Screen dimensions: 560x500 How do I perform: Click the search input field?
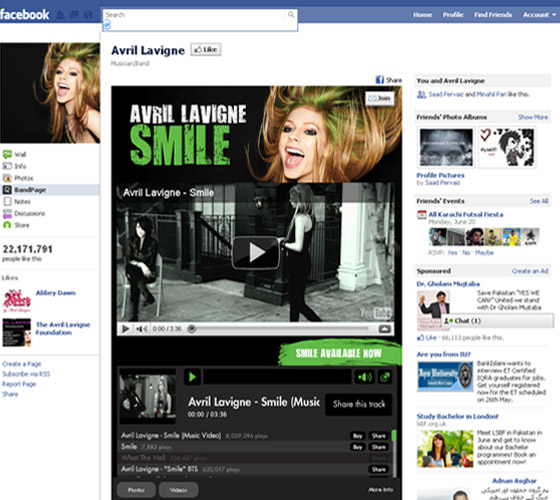tap(196, 15)
